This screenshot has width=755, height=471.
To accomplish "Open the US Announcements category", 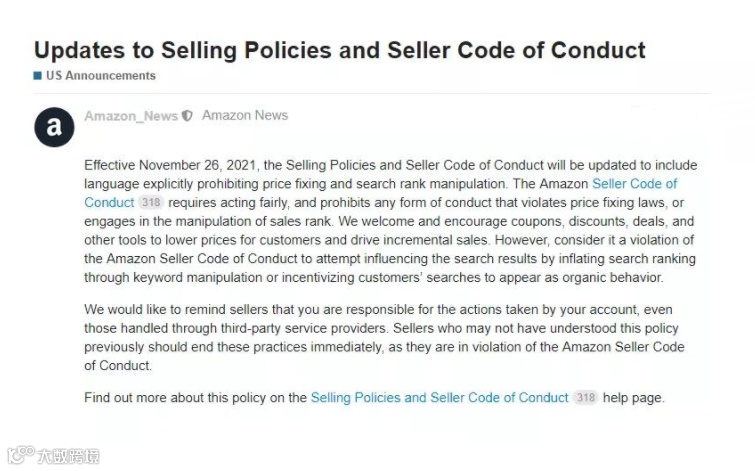I will pos(100,76).
